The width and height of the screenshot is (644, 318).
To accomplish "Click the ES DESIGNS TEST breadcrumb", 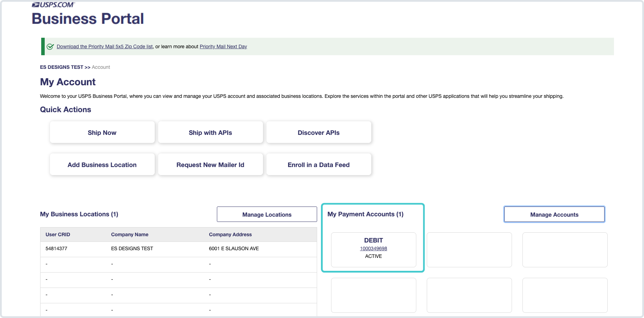I will pos(61,67).
